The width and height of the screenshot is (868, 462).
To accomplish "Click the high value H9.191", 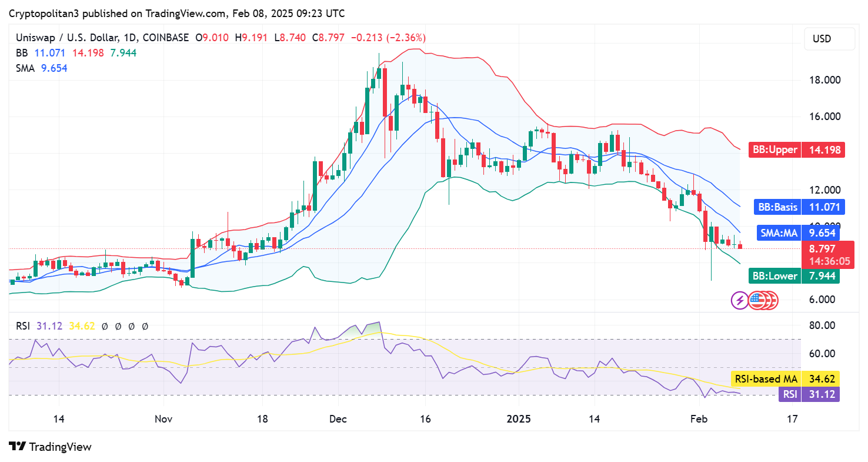I will pos(251,38).
